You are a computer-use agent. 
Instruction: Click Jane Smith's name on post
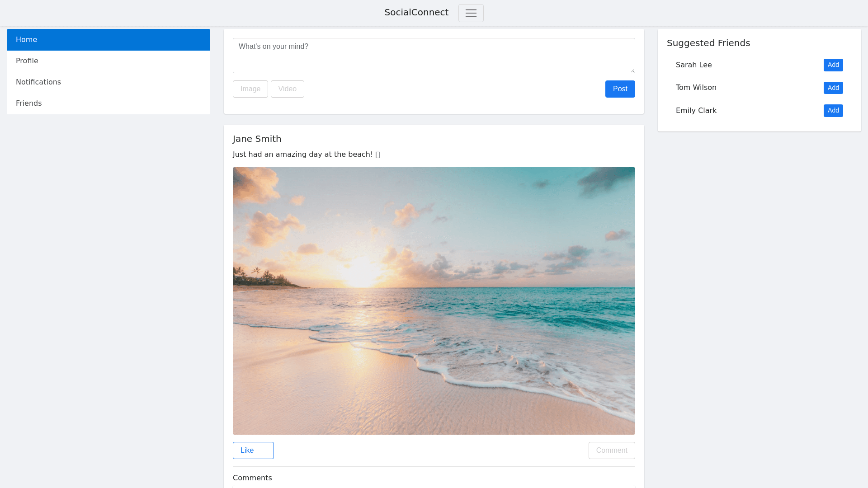(257, 139)
